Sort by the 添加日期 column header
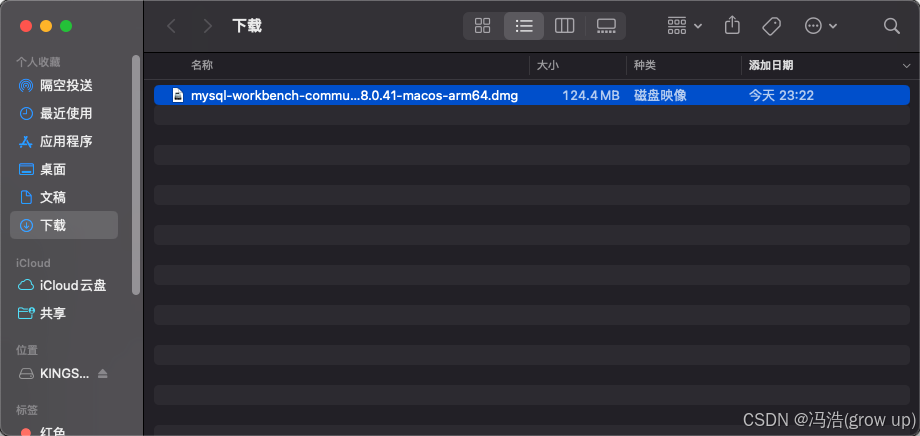The image size is (920, 436). coord(771,66)
